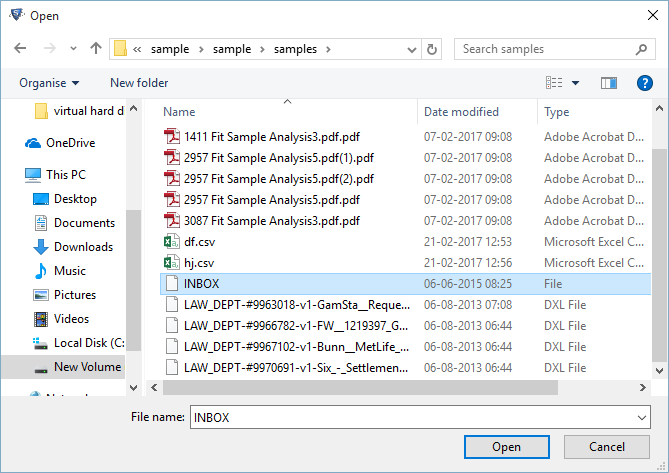The image size is (669, 473).
Task: Open Help with question mark icon
Action: [x=644, y=83]
